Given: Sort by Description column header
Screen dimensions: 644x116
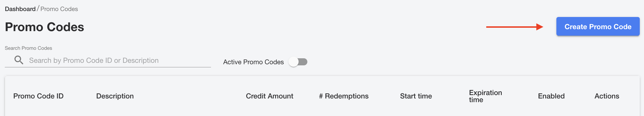Looking at the screenshot, I should (x=115, y=96).
